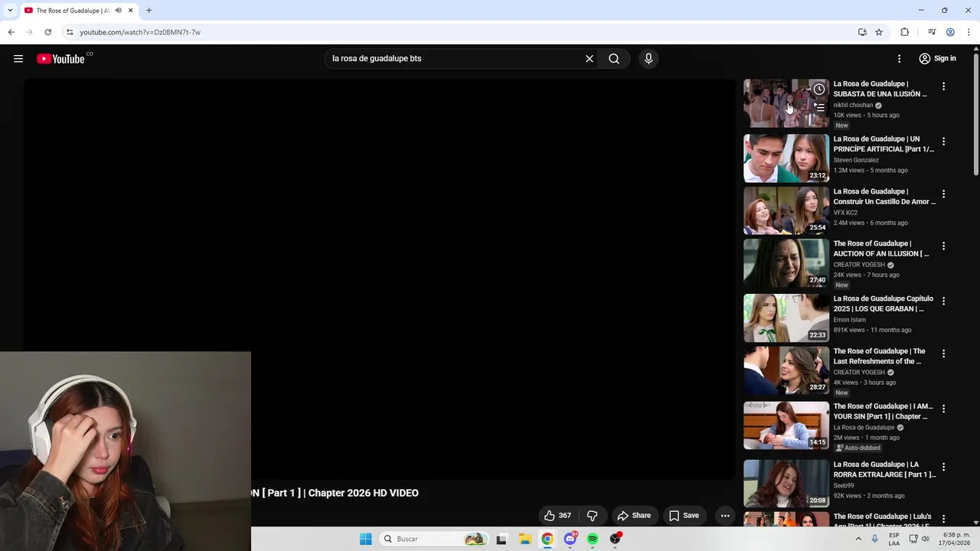
Task: Go back in browser history
Action: (x=11, y=32)
